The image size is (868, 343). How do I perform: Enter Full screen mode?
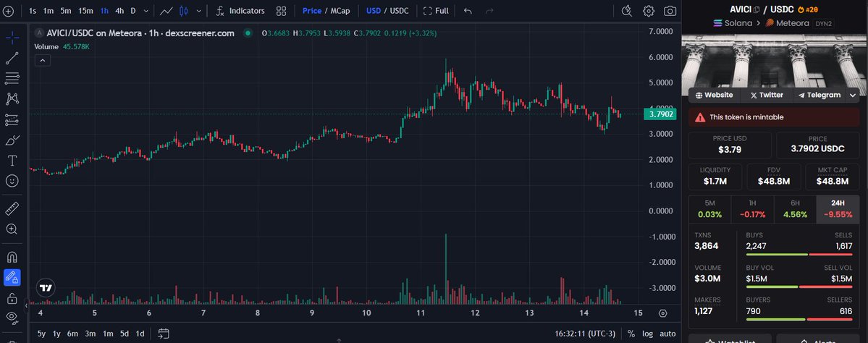click(x=436, y=11)
